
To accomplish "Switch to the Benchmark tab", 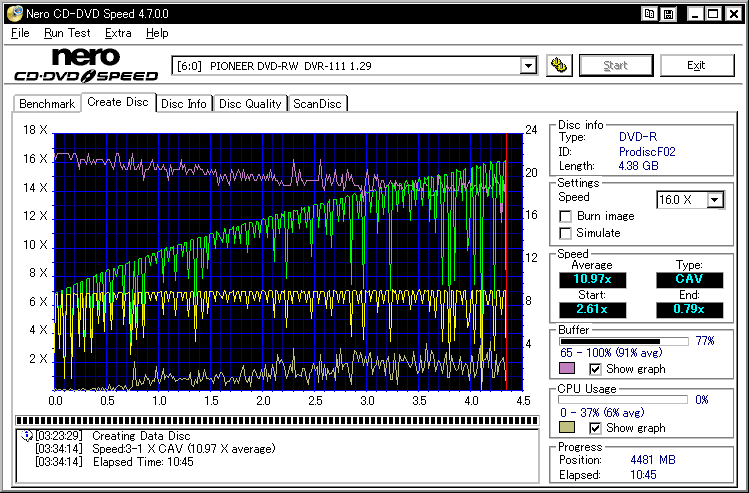I will click(47, 104).
